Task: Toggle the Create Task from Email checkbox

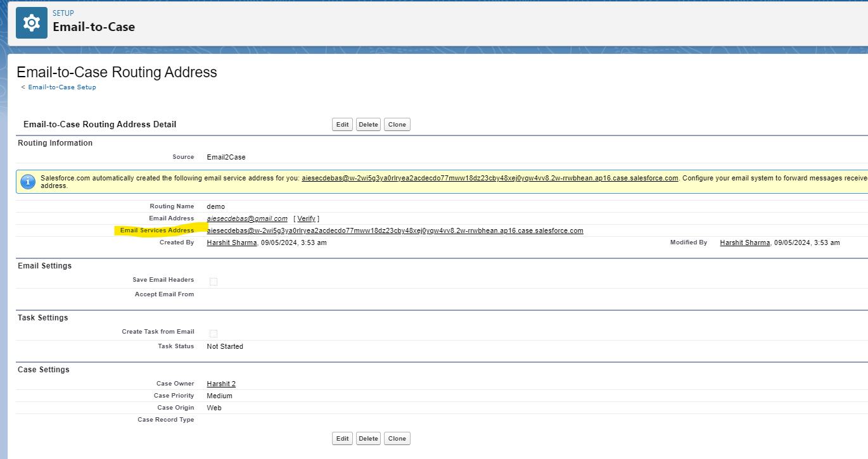Action: point(214,333)
